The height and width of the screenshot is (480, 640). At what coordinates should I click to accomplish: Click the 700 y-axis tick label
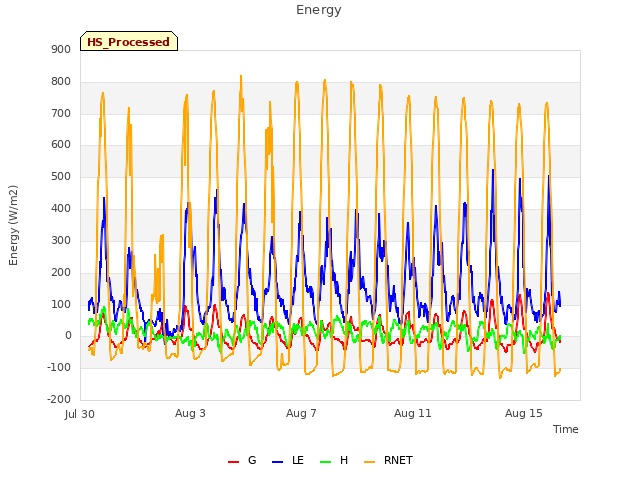click(61, 113)
